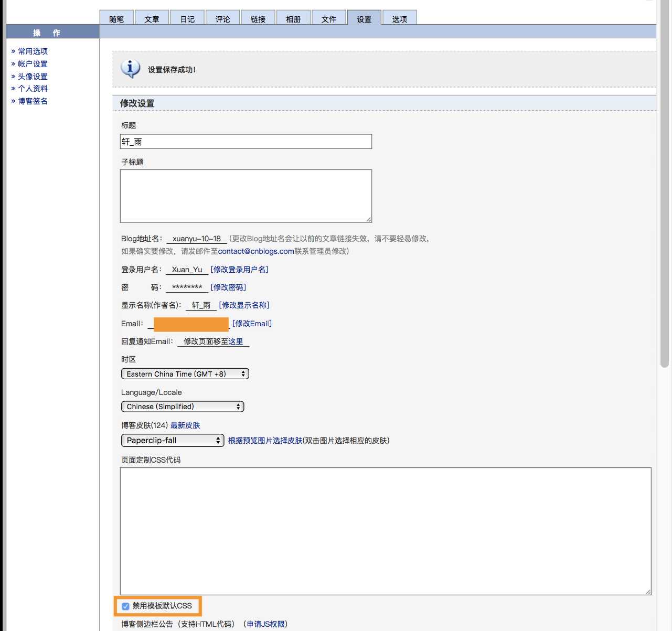Open the 随笔 tab

point(116,19)
